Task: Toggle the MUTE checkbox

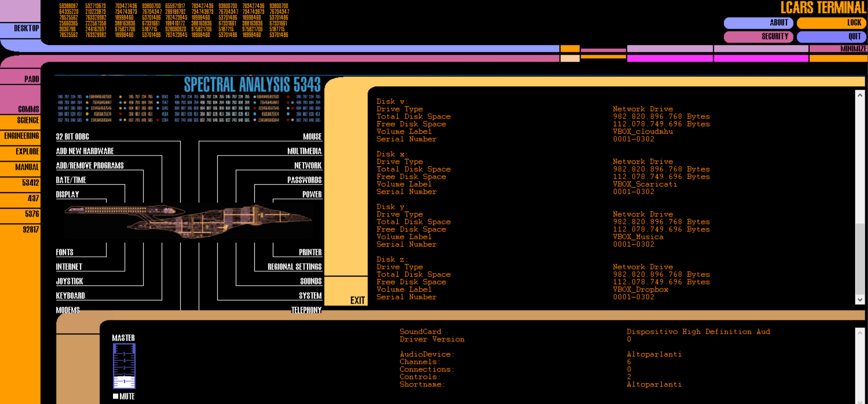Action: [x=115, y=396]
